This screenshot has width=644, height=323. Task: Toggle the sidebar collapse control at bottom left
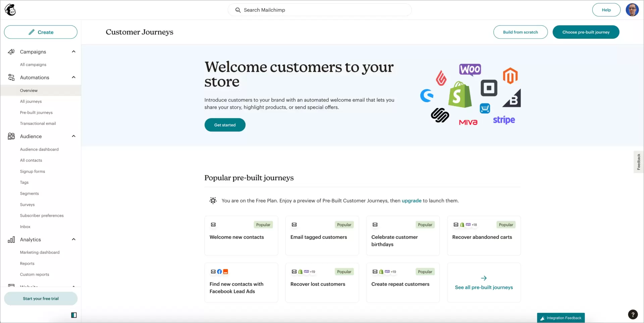(74, 315)
